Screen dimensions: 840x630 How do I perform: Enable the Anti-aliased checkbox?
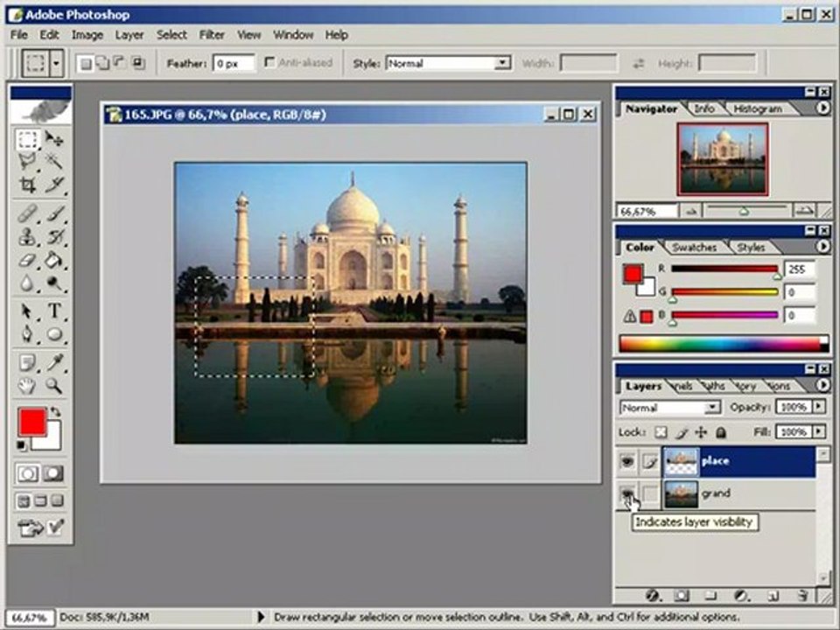point(270,63)
